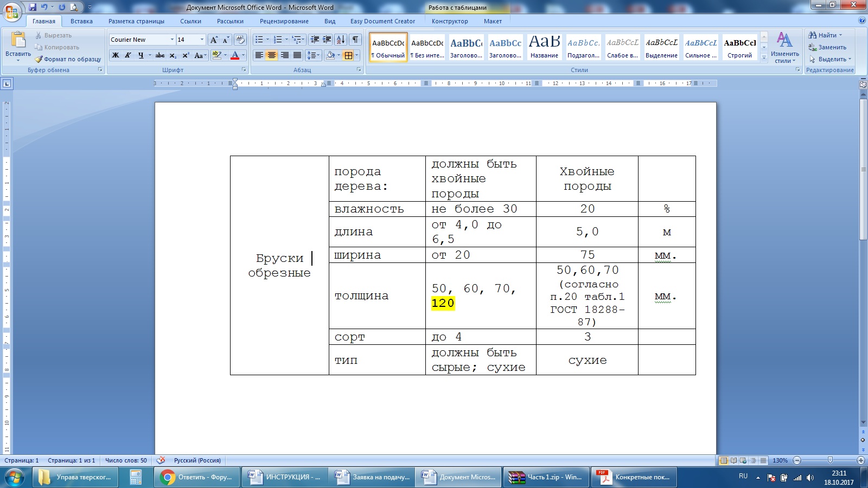Viewport: 868px width, 488px height.
Task: Switch to web document view icon
Action: point(743,460)
